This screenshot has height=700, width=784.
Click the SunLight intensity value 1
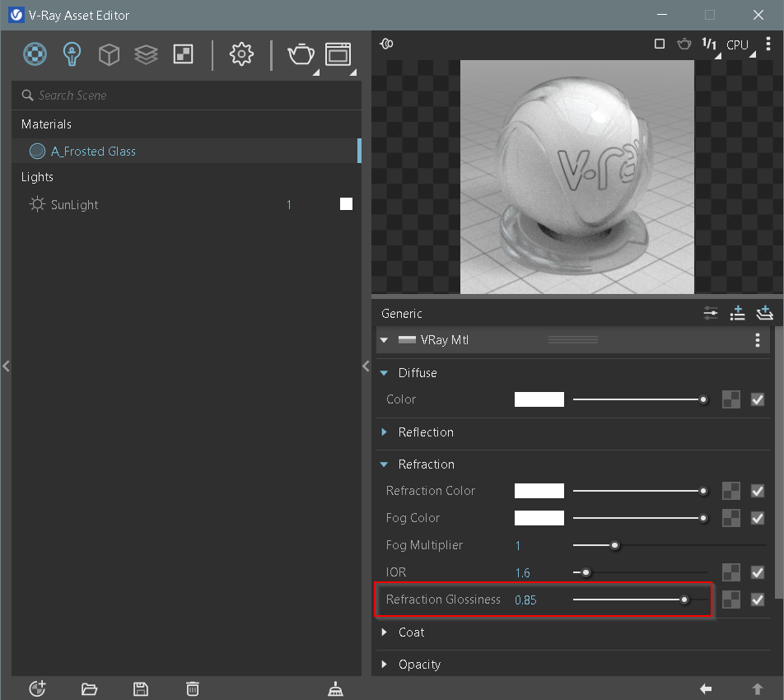[288, 204]
